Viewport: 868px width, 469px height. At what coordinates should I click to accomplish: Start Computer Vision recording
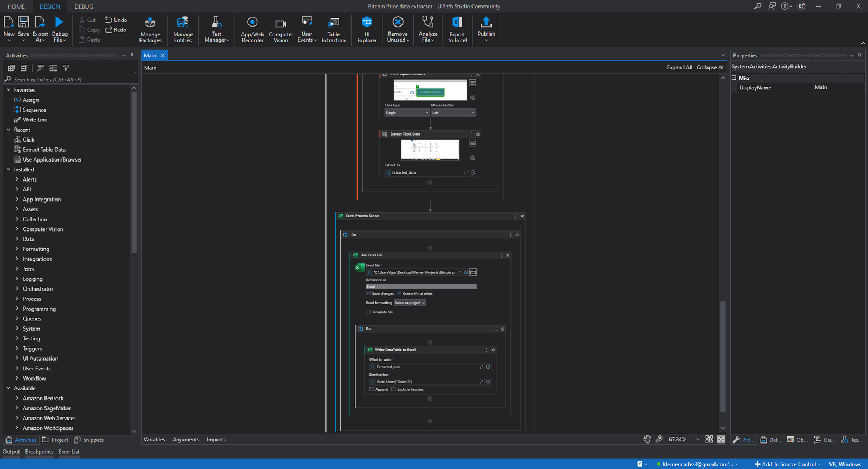coord(280,29)
